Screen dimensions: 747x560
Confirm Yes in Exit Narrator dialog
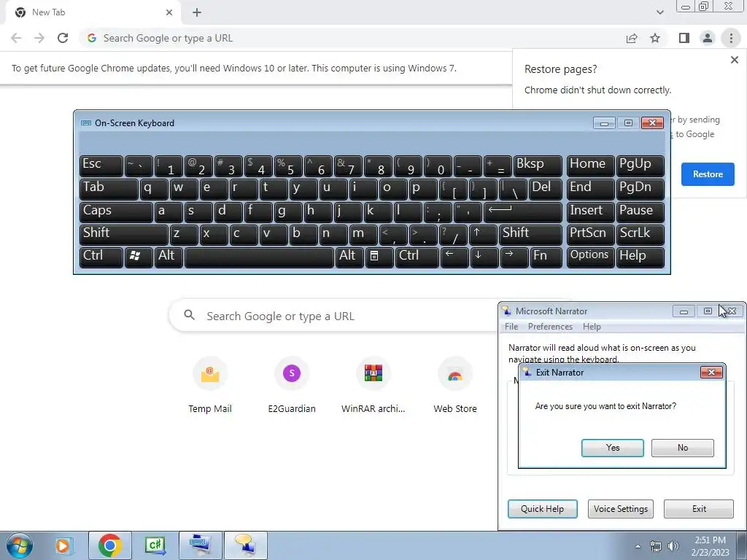tap(612, 448)
